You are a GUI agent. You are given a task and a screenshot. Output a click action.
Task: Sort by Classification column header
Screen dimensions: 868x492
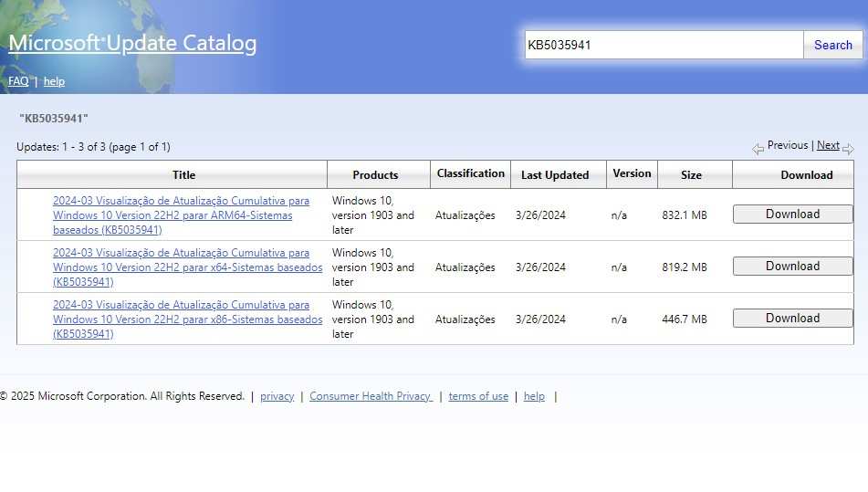pos(470,173)
